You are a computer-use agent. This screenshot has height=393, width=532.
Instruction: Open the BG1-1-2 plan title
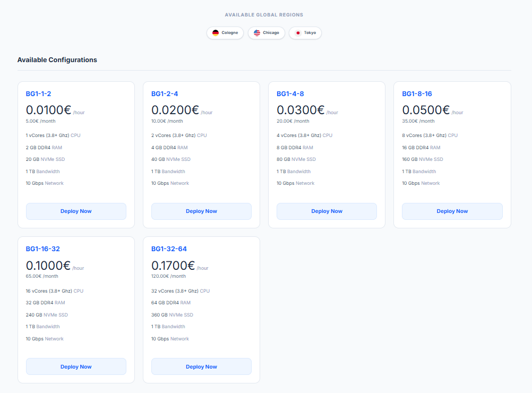click(x=38, y=94)
